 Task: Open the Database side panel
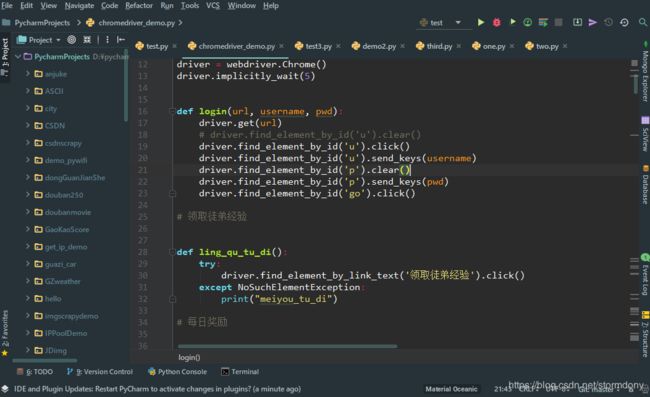coord(645,185)
